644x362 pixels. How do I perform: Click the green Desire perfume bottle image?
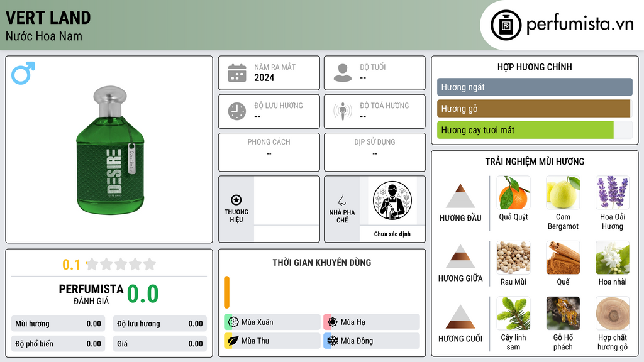click(110, 150)
